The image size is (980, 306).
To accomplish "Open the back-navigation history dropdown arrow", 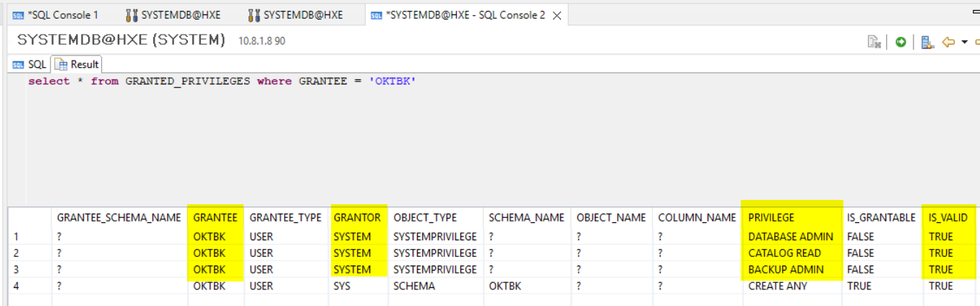I will (964, 42).
